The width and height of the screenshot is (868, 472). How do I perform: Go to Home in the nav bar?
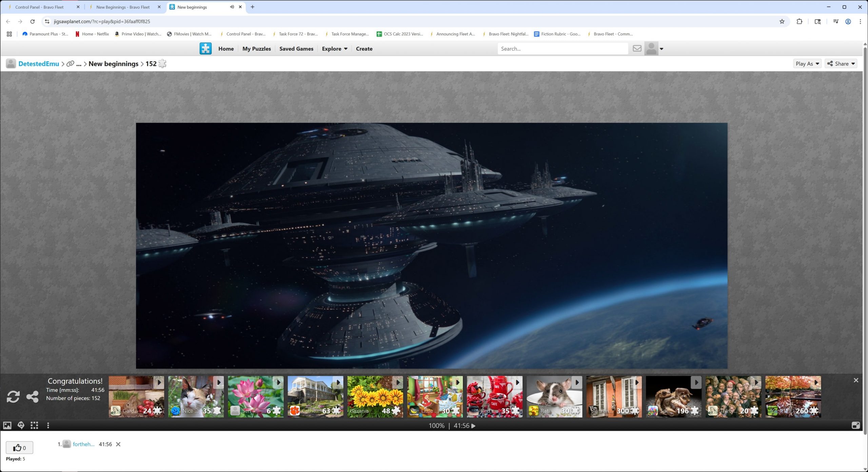[226, 48]
